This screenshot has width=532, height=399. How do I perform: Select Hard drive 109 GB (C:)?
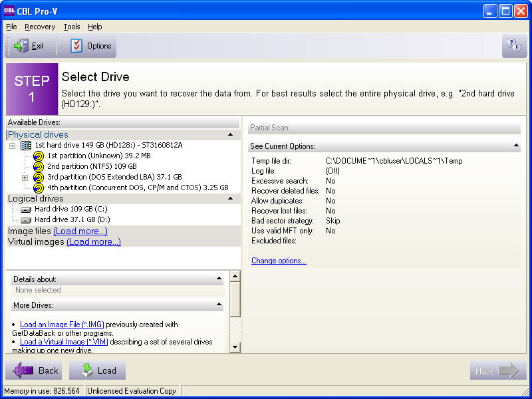(x=71, y=209)
